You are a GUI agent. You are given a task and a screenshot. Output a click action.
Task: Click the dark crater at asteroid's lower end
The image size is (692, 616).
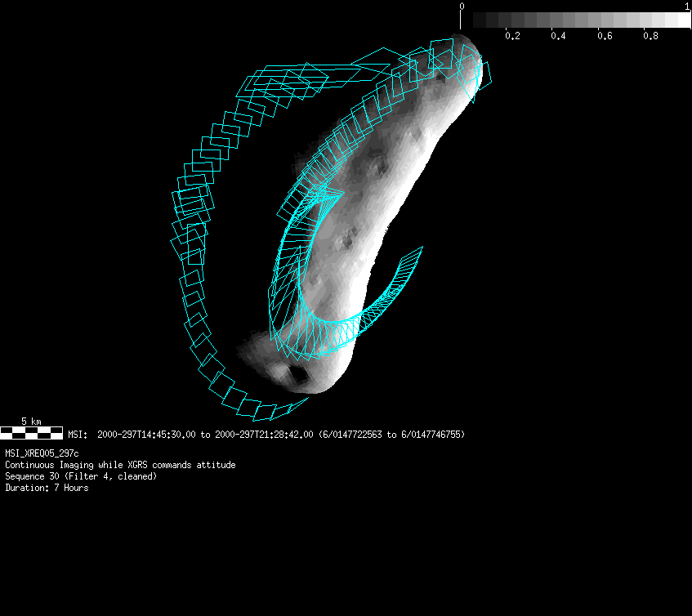coord(297,376)
